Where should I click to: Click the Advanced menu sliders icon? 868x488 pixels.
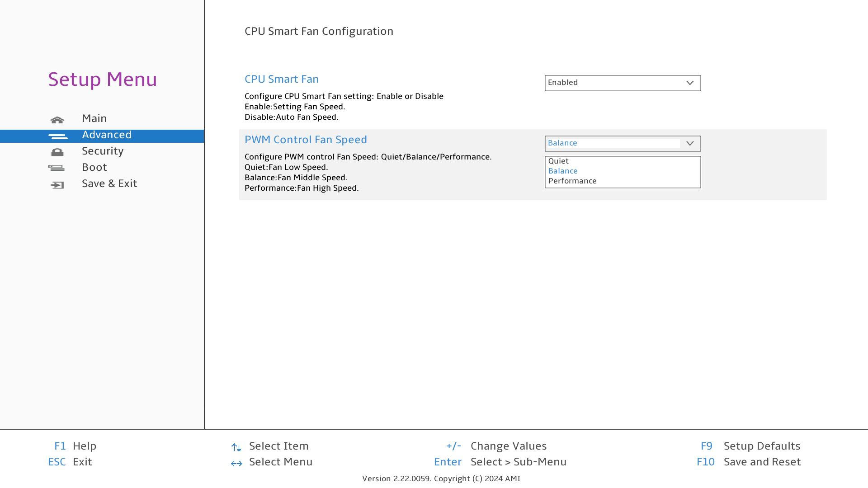tap(57, 136)
